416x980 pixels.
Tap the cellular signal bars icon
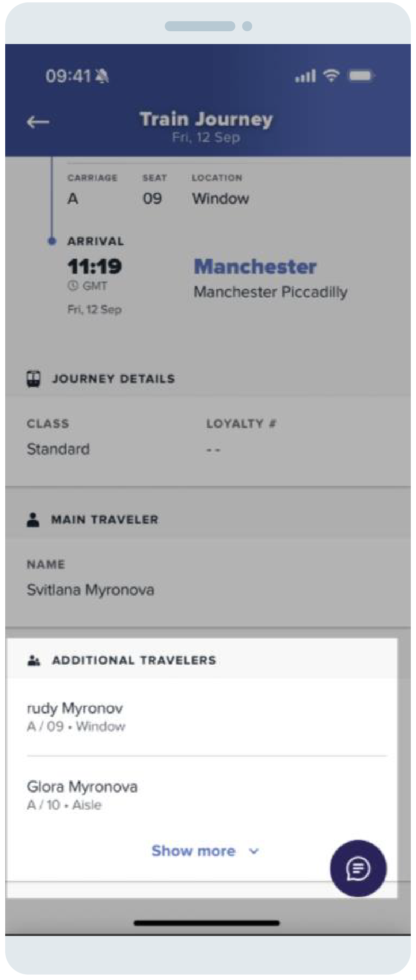(x=305, y=76)
